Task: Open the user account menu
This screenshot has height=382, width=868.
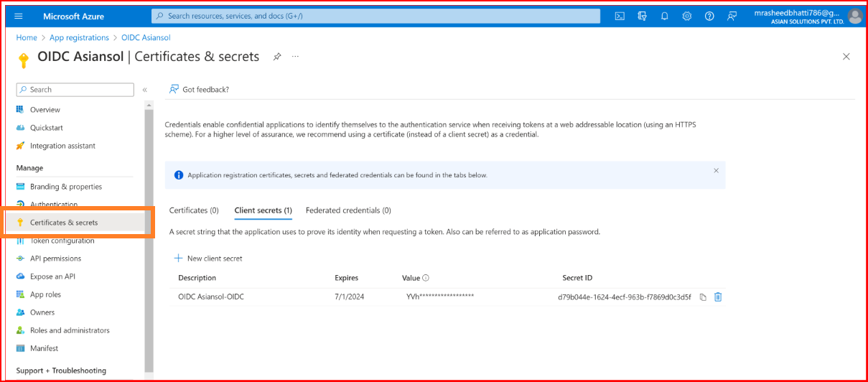Action: click(x=854, y=16)
